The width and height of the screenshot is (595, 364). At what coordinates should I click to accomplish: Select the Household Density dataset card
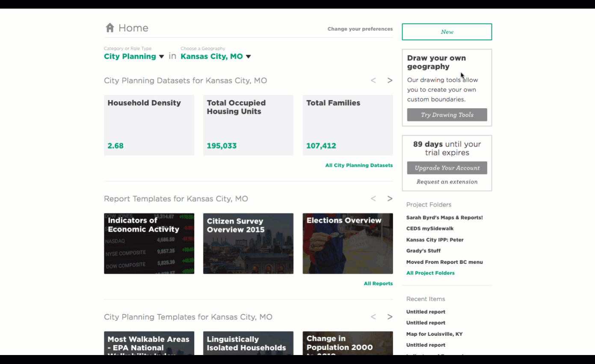[x=149, y=125]
